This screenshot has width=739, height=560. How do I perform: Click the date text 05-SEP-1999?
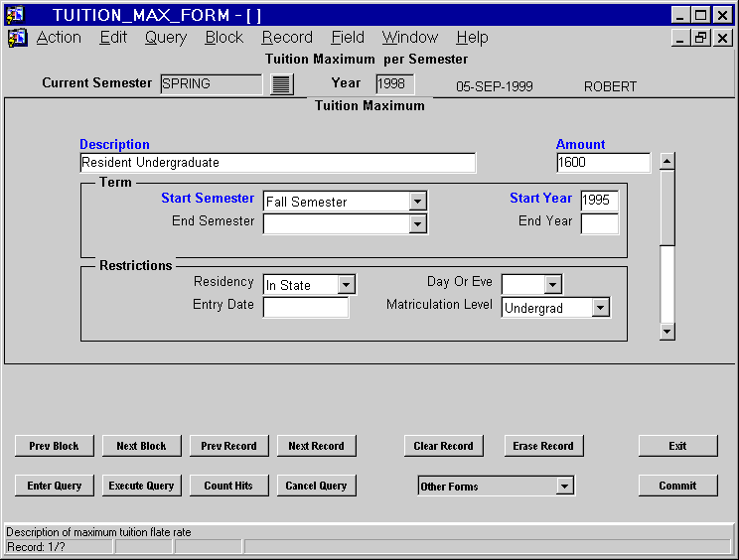pyautogui.click(x=495, y=86)
